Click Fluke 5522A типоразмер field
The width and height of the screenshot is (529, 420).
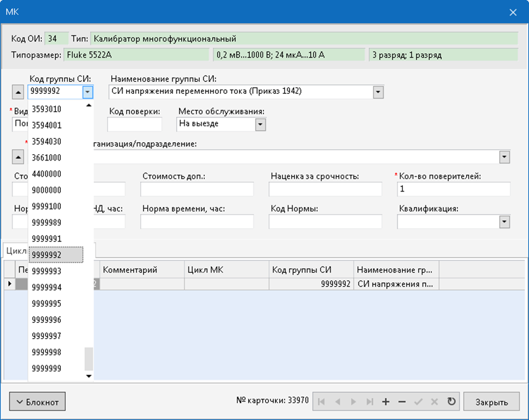[x=136, y=55]
